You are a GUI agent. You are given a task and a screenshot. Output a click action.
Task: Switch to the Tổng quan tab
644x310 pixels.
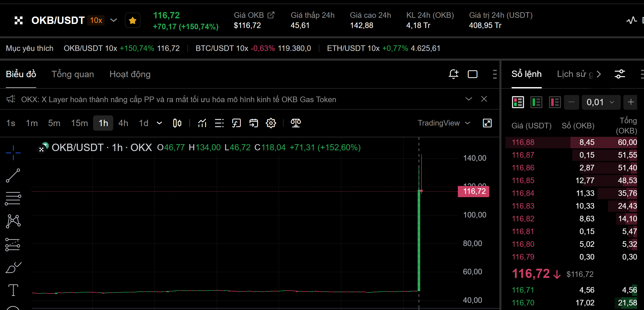(x=73, y=74)
